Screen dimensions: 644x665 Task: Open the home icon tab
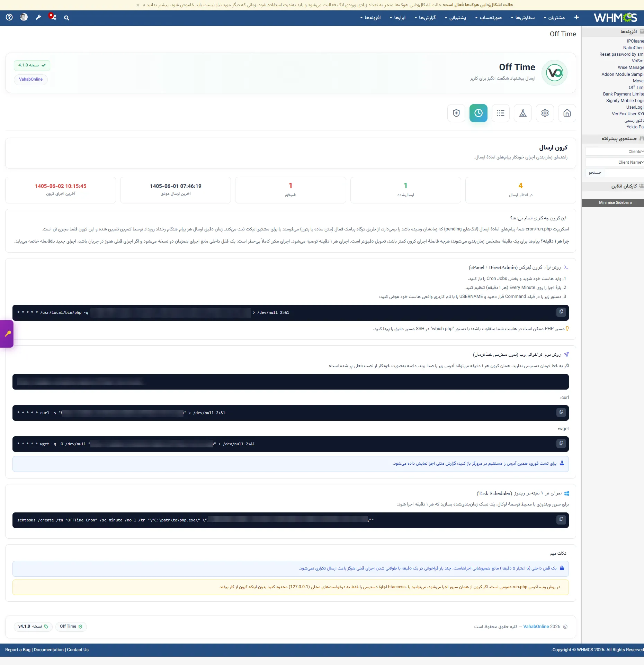(x=567, y=113)
